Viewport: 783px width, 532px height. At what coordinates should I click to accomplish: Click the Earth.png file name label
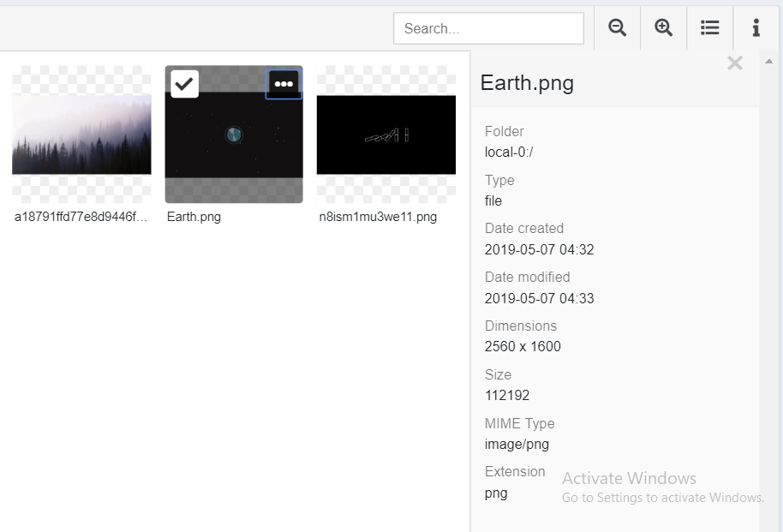(x=194, y=217)
